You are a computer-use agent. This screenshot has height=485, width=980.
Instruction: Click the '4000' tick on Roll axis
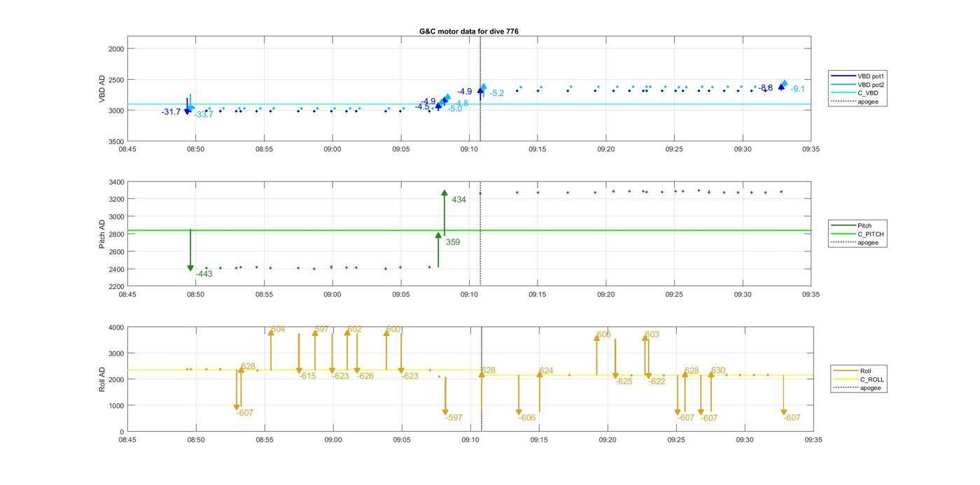tap(115, 328)
